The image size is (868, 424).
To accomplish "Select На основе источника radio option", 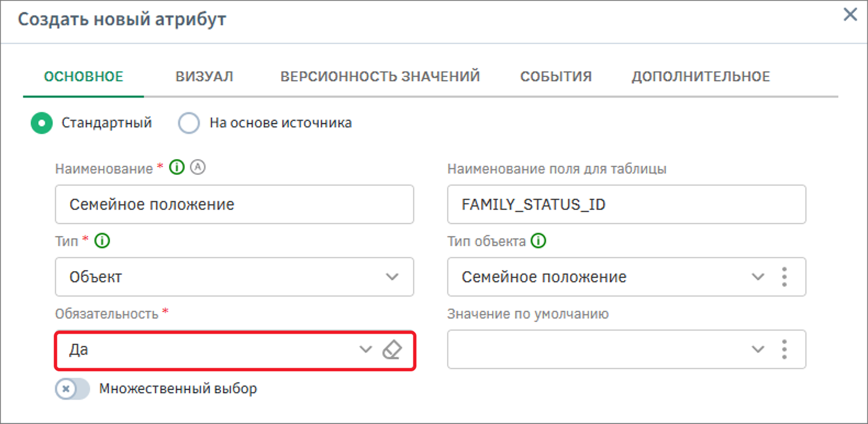I will [x=189, y=123].
